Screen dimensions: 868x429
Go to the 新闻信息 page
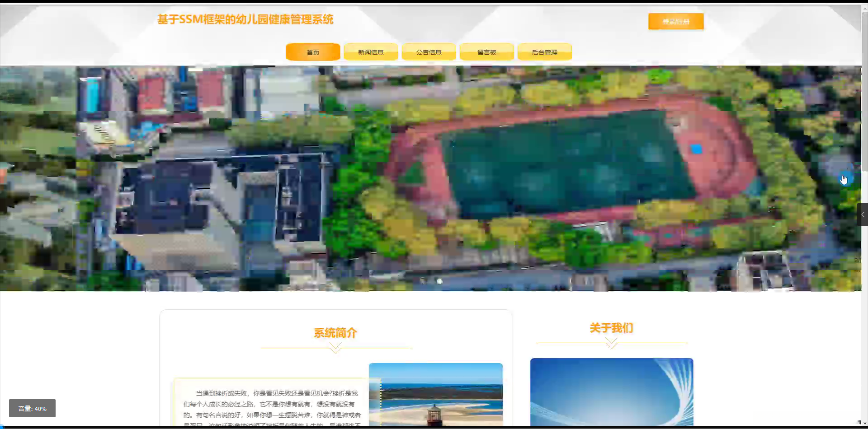click(371, 52)
